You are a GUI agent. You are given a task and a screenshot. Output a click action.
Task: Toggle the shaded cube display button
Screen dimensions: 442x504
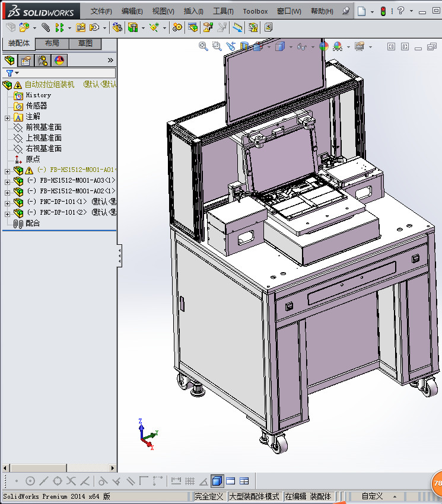217,481
